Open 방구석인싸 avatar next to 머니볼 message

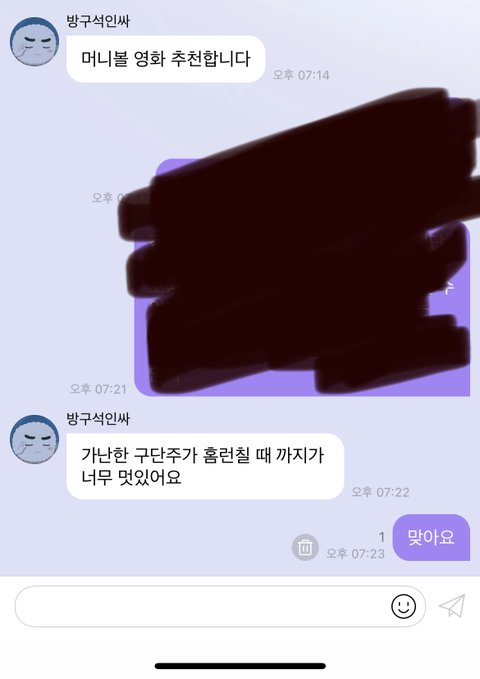[x=34, y=42]
